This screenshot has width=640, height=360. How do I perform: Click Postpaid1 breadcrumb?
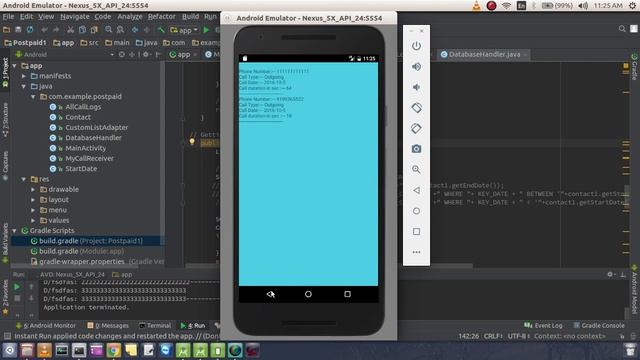pyautogui.click(x=25, y=42)
